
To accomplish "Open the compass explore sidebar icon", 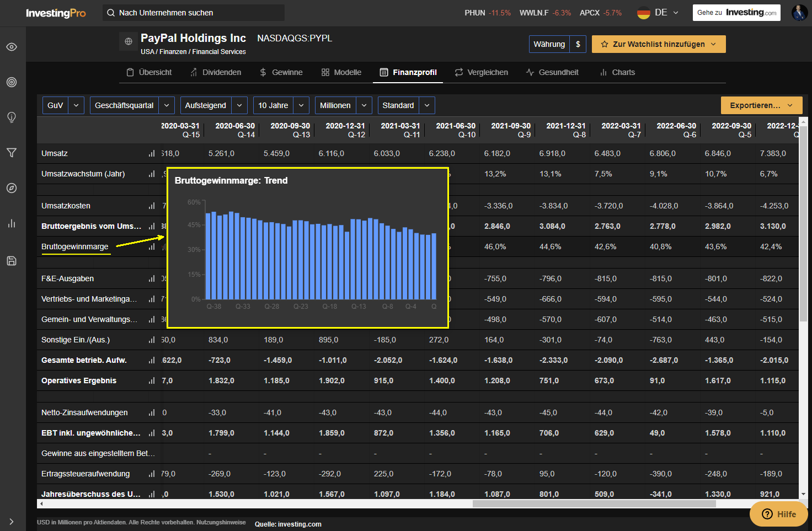I will (12, 188).
